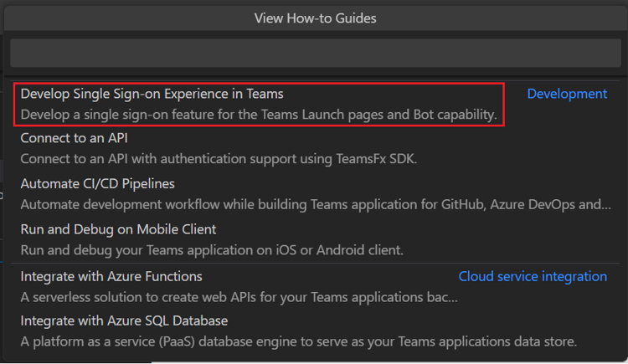Click the single sign-on feature description text
The height and width of the screenshot is (364, 628).
click(x=259, y=115)
